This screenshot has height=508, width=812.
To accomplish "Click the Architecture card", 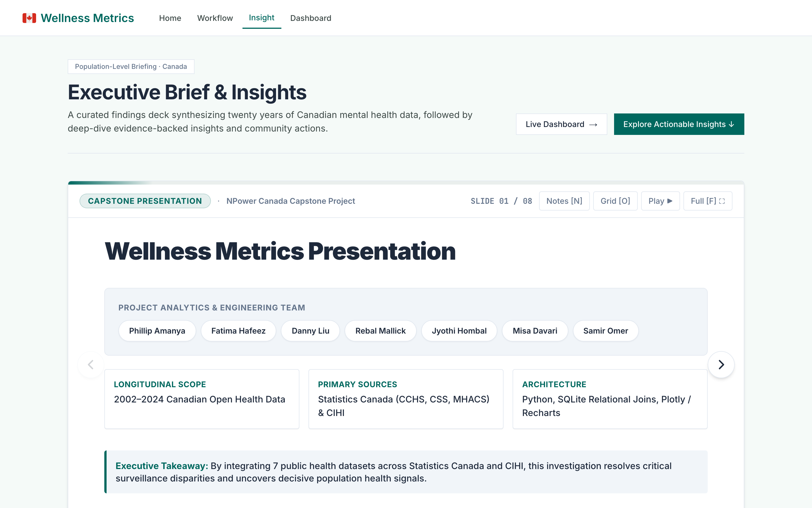I will pos(610,399).
